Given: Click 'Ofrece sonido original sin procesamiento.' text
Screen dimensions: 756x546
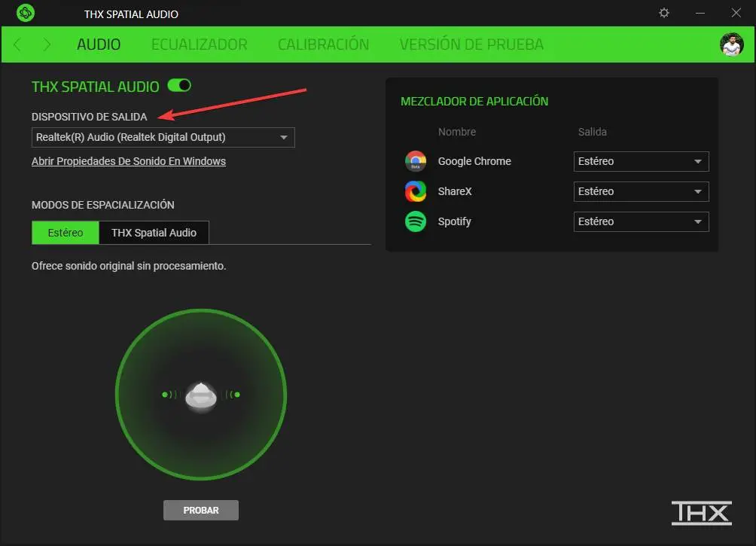Looking at the screenshot, I should (x=129, y=266).
